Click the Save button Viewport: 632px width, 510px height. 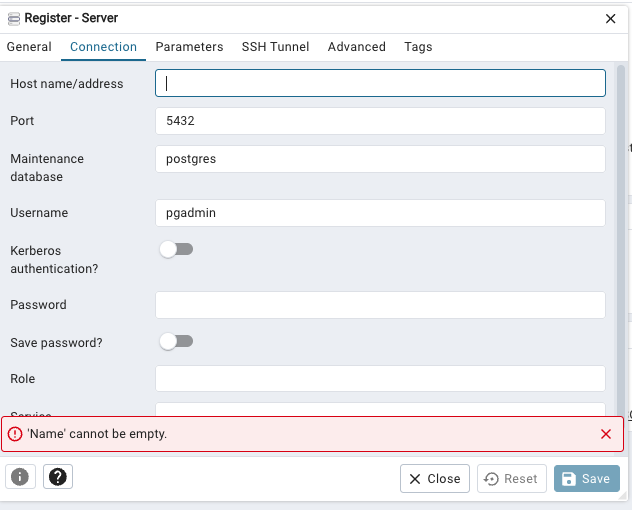point(587,479)
